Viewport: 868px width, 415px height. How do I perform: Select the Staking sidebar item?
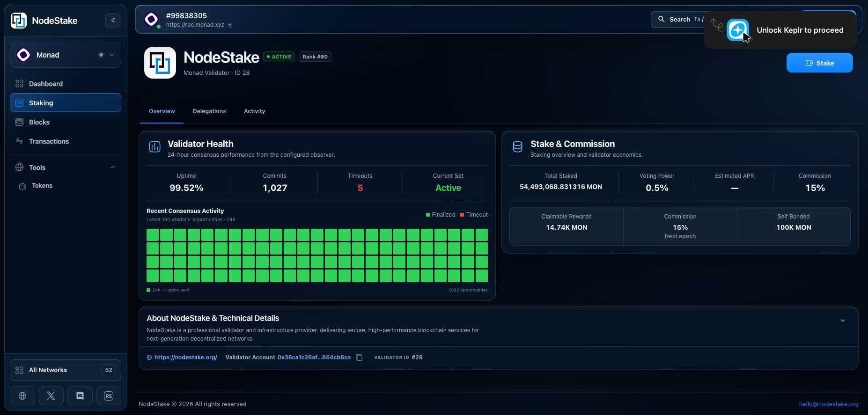pyautogui.click(x=66, y=103)
